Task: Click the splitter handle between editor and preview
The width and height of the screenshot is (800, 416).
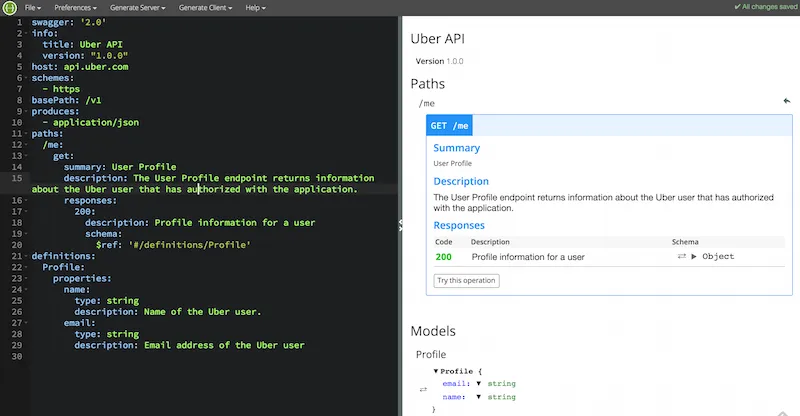Action: tap(401, 225)
